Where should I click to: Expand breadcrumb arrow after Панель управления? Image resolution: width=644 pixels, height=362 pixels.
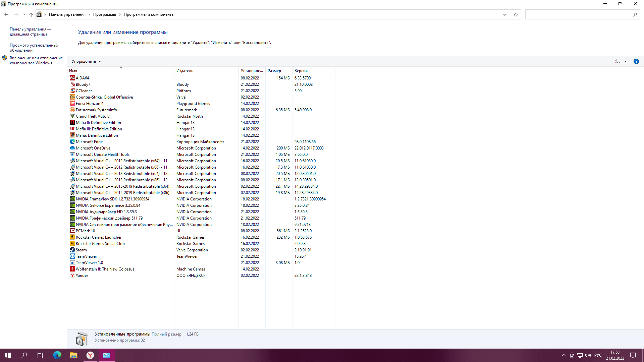89,14
